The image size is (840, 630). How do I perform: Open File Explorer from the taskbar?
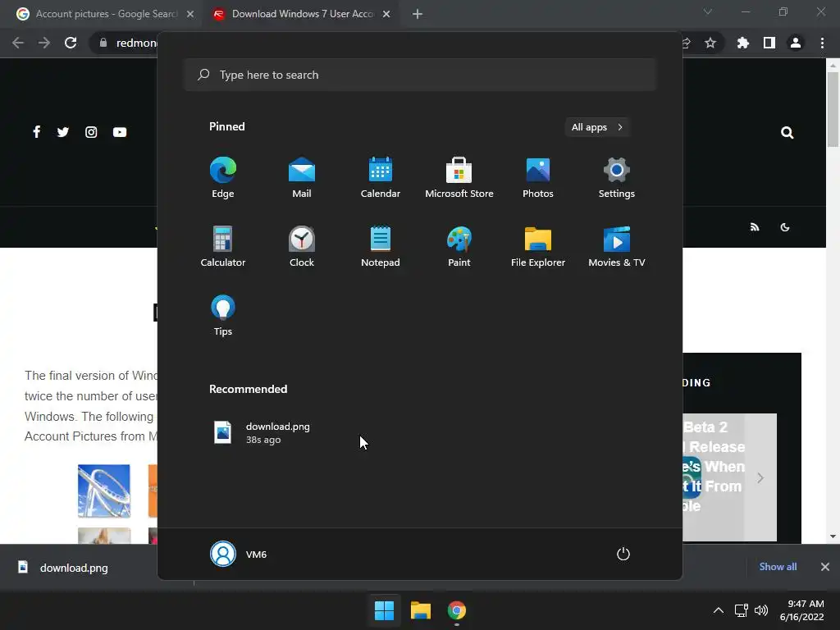tap(421, 610)
